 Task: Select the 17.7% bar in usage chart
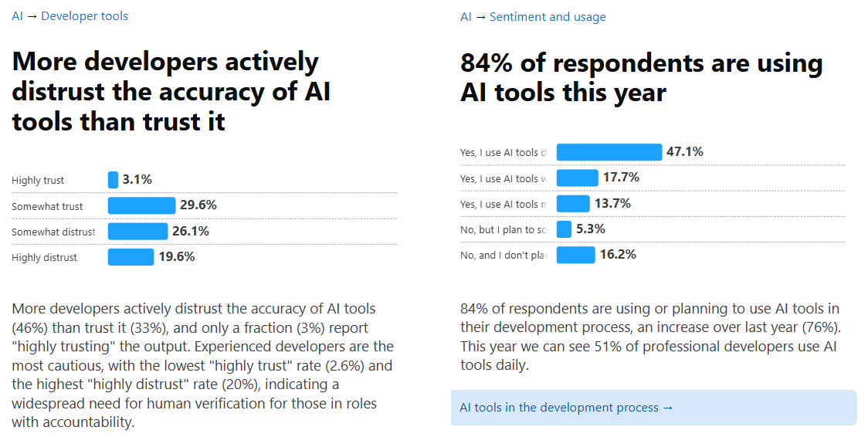(x=578, y=178)
